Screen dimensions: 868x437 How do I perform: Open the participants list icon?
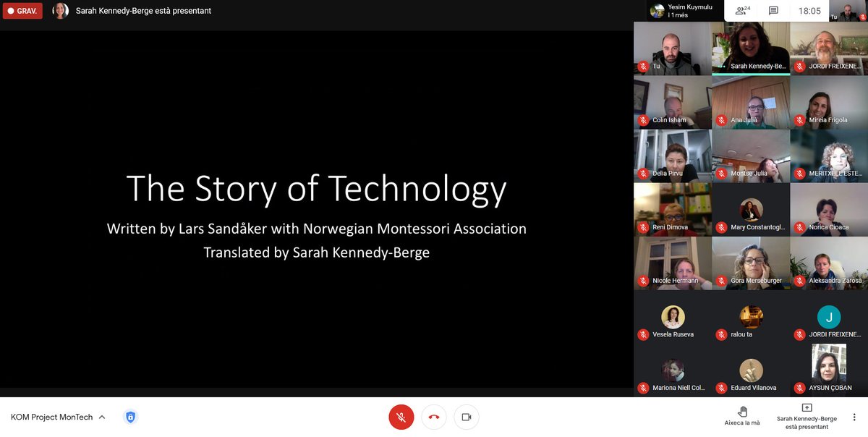tap(744, 11)
